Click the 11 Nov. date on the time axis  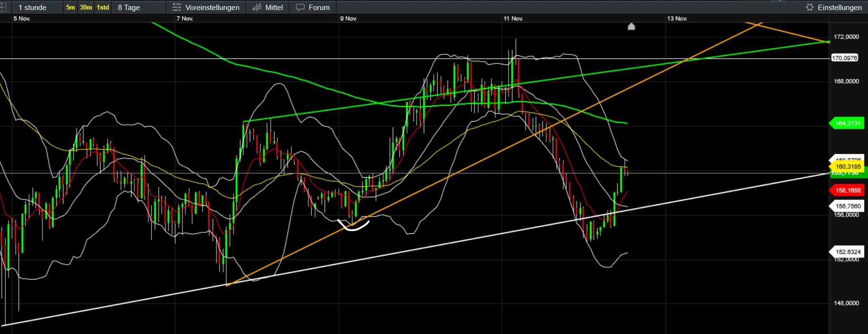tap(513, 19)
